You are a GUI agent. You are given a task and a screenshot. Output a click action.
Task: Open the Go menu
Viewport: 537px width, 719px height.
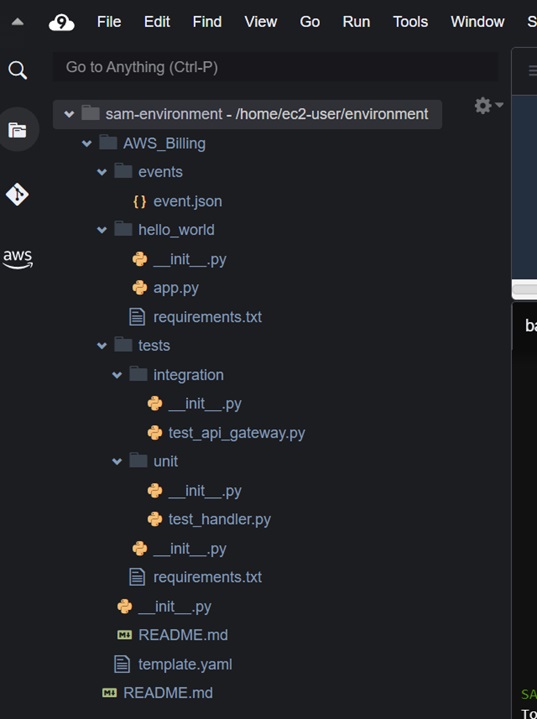(x=310, y=22)
